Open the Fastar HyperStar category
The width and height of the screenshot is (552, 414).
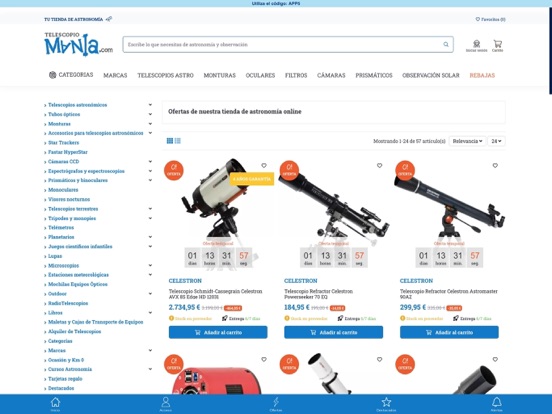[x=68, y=152]
